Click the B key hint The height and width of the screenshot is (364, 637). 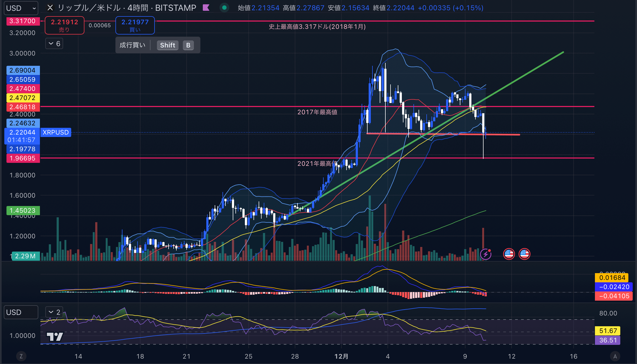[188, 45]
